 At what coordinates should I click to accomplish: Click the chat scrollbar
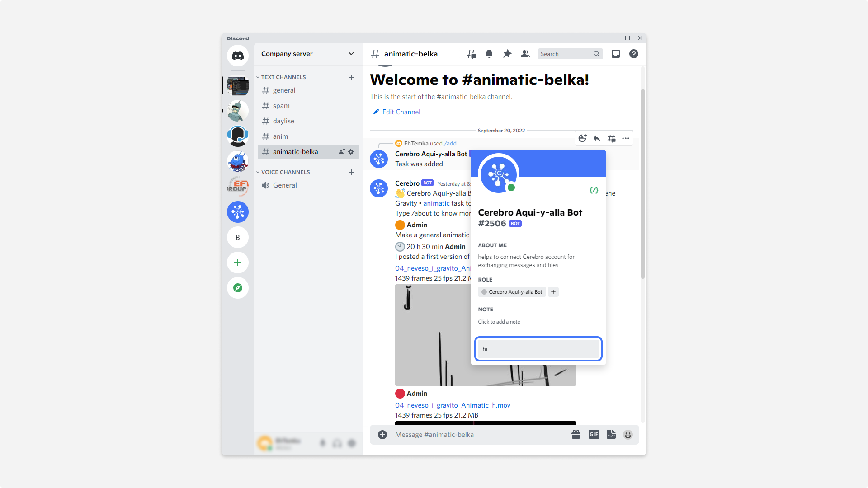(643, 184)
